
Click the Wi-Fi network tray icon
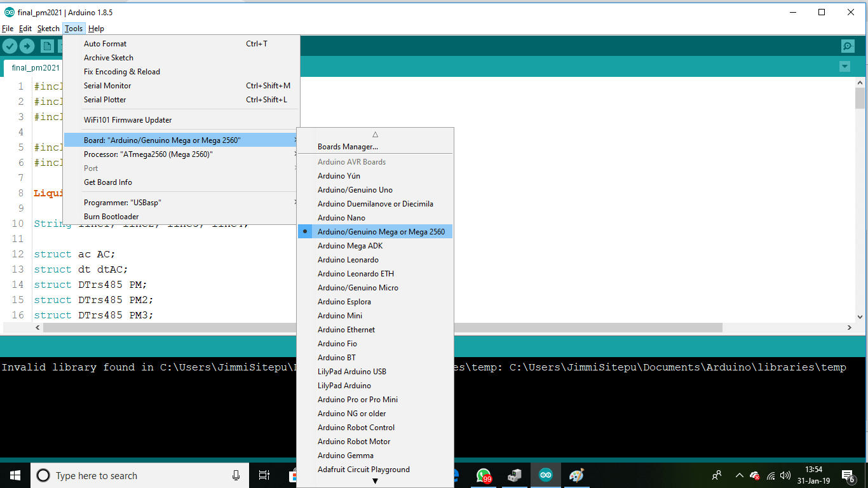pyautogui.click(x=771, y=475)
